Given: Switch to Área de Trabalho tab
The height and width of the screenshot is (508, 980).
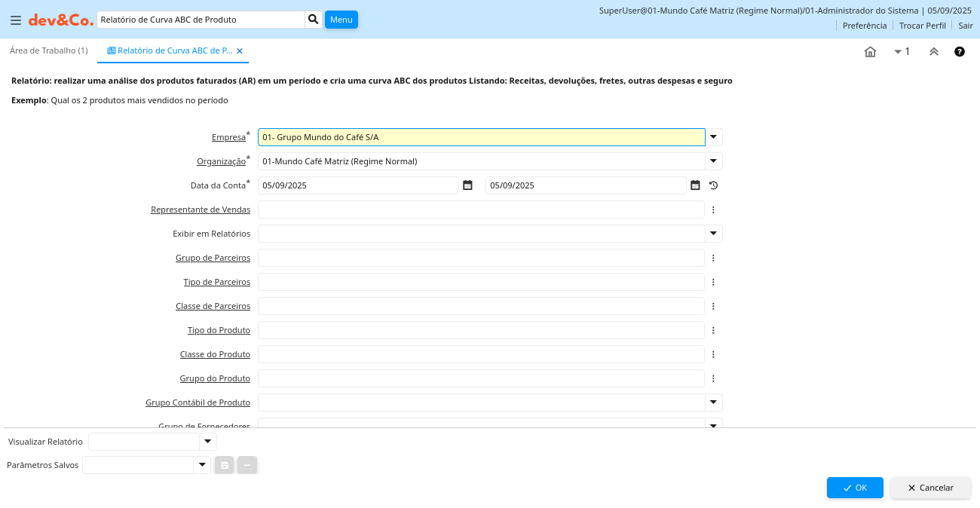Looking at the screenshot, I should (x=48, y=50).
